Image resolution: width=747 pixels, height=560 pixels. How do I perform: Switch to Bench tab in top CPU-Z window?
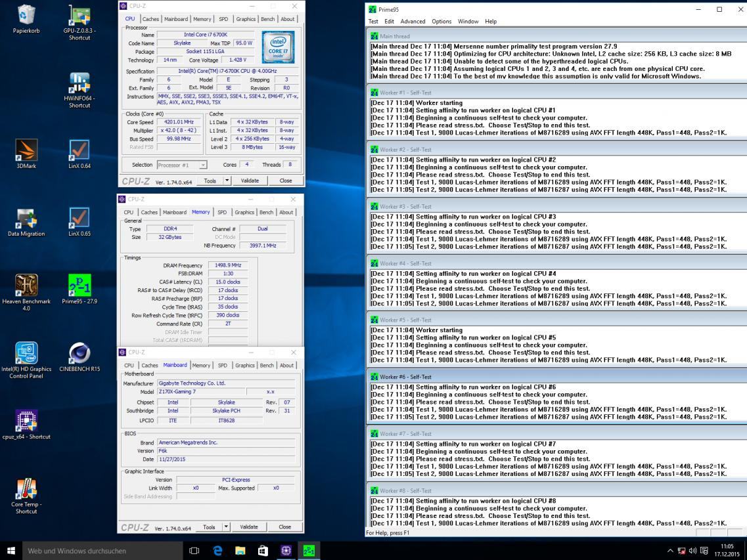pos(268,19)
